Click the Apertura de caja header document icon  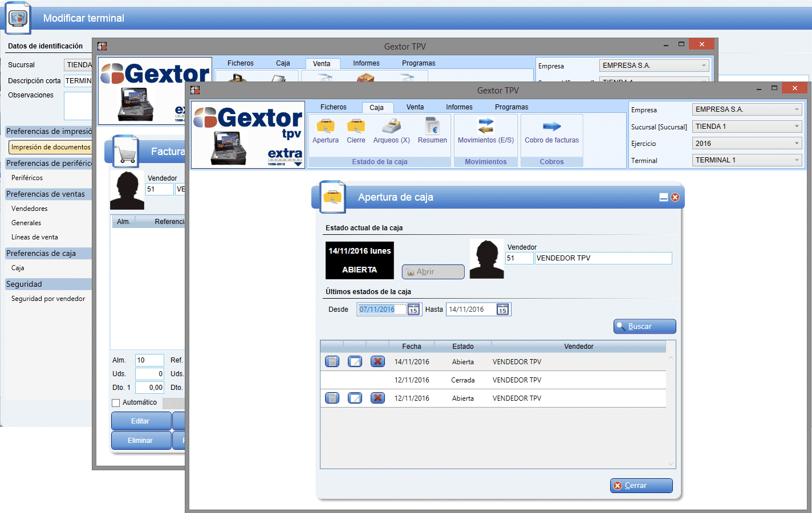(332, 197)
